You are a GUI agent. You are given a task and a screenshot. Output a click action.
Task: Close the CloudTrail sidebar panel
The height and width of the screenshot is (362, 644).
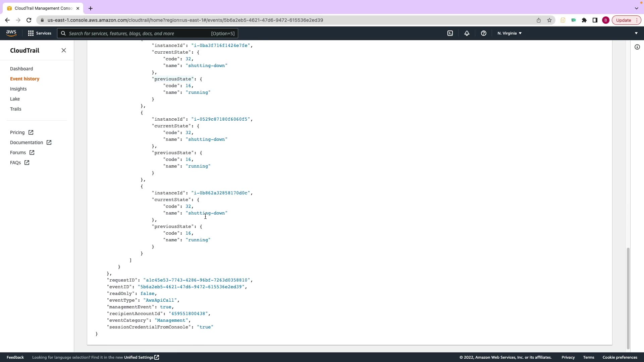click(x=64, y=50)
